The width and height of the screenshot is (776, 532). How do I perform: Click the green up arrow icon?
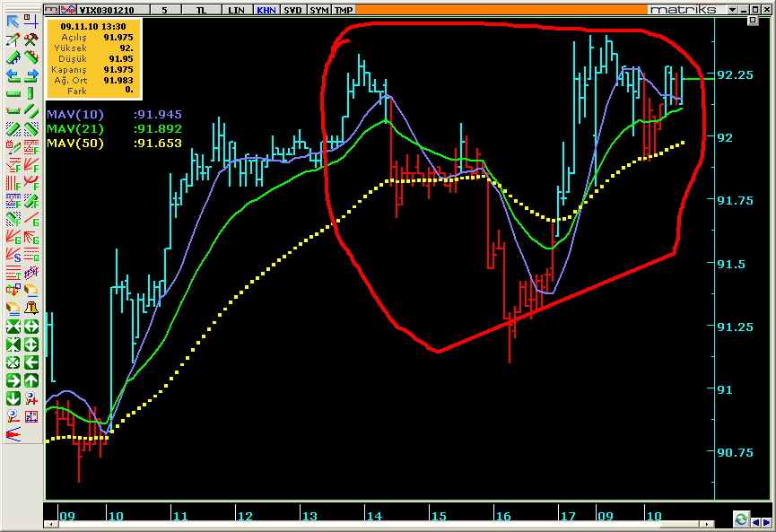coord(31,380)
